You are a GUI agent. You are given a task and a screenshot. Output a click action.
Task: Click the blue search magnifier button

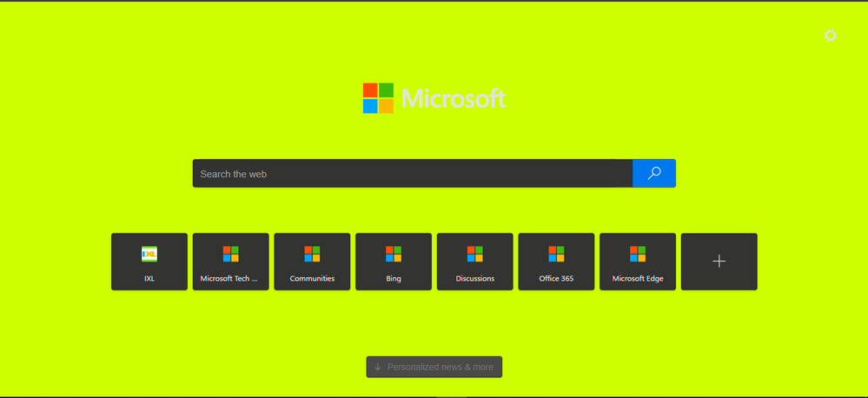[653, 173]
